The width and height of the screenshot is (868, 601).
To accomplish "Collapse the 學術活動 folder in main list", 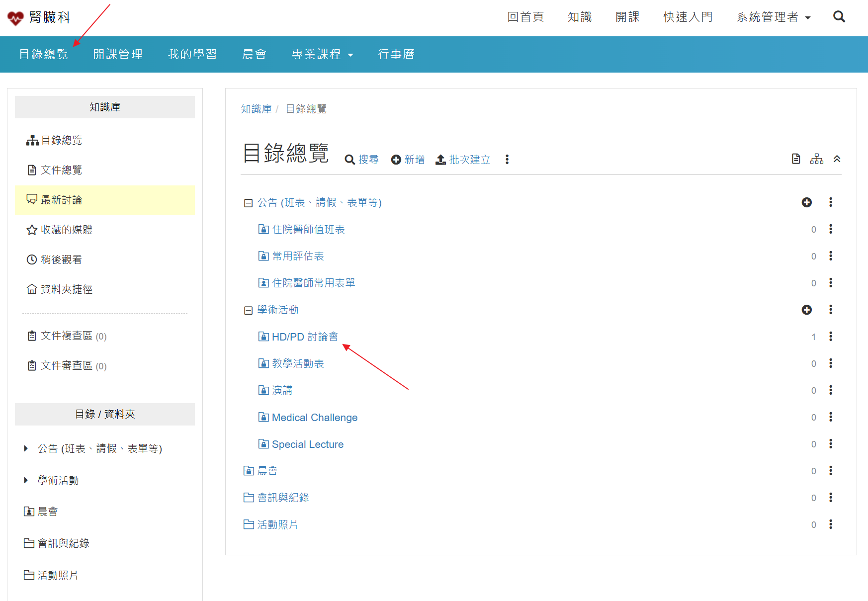I will tap(248, 310).
